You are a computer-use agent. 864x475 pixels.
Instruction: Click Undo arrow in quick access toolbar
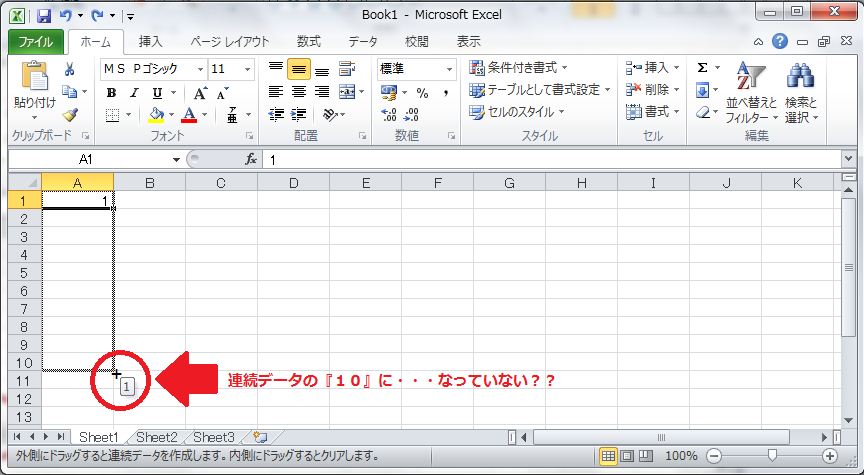(66, 15)
